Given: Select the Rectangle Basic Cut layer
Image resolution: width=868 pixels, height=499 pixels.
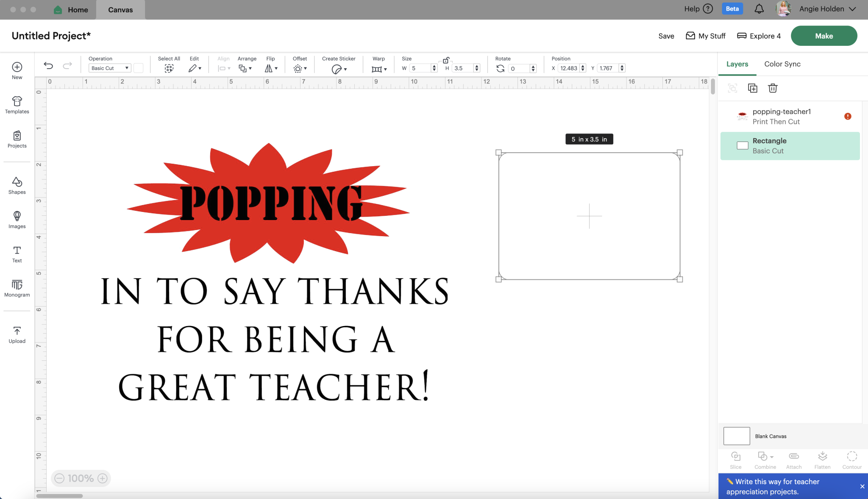Looking at the screenshot, I should (790, 146).
